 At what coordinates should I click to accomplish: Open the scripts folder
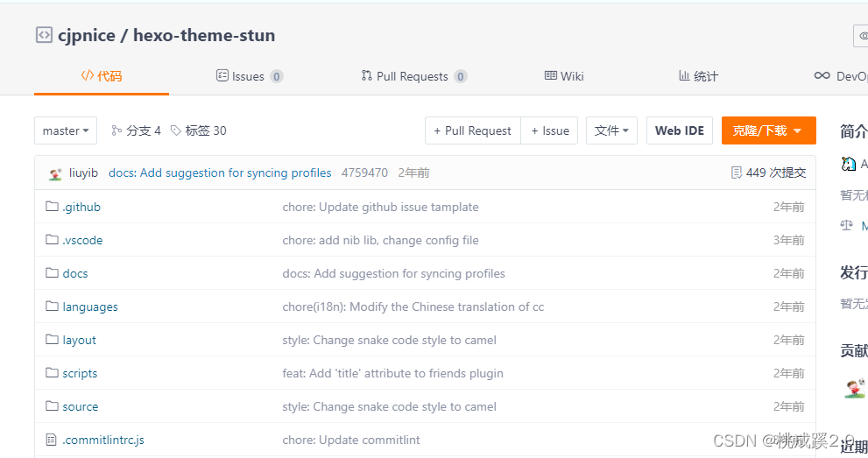coord(80,373)
